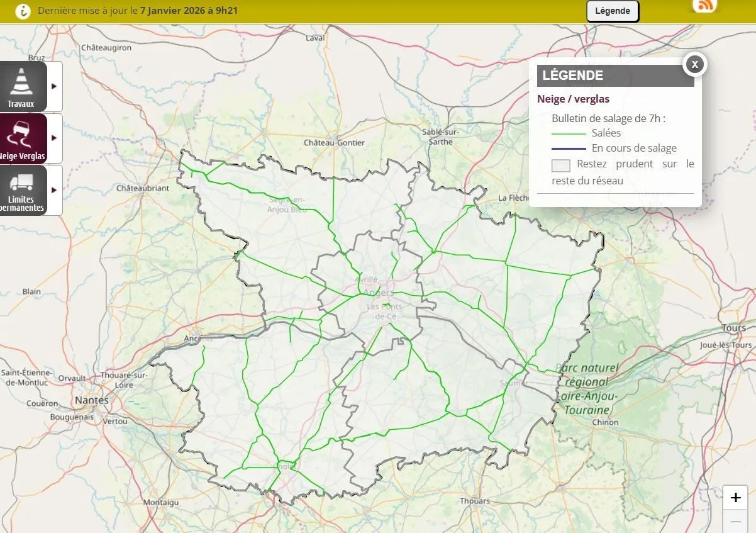
Task: Open the orange RSS feed icon
Action: [704, 6]
